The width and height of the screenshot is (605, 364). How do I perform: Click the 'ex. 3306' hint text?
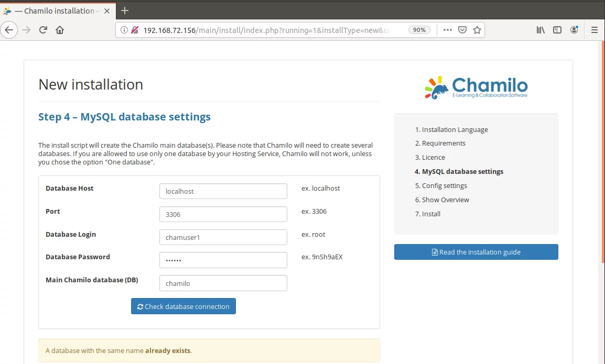314,211
